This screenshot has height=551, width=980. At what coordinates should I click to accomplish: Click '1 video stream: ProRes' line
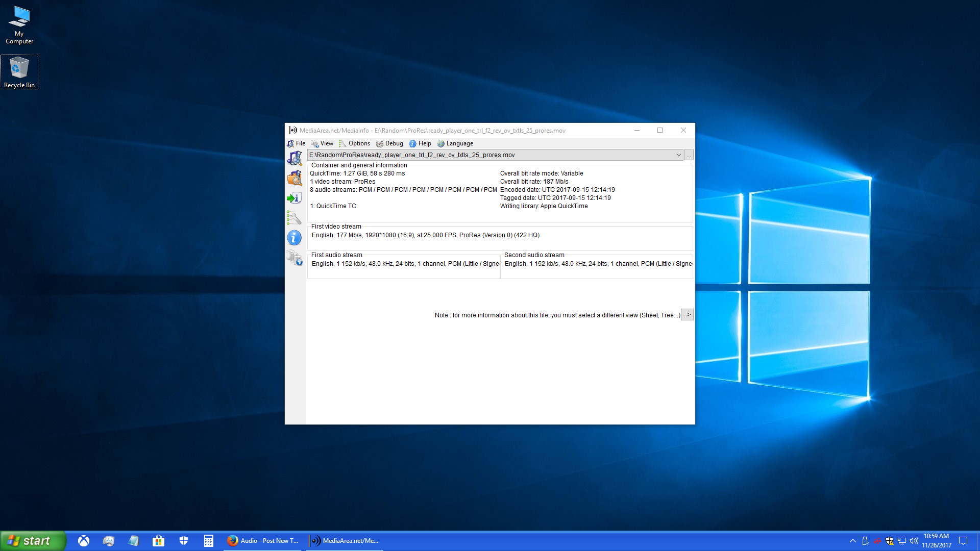click(x=342, y=182)
